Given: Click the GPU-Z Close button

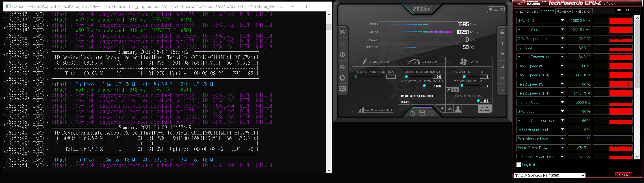Looking at the screenshot, I should click(623, 174).
